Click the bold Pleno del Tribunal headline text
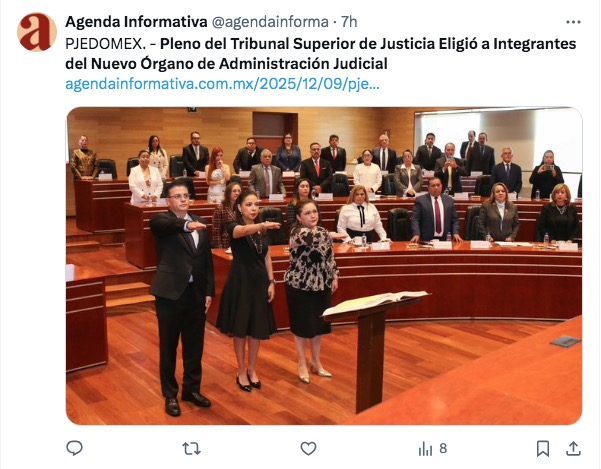Image resolution: width=601 pixels, height=469 pixels. point(320,54)
